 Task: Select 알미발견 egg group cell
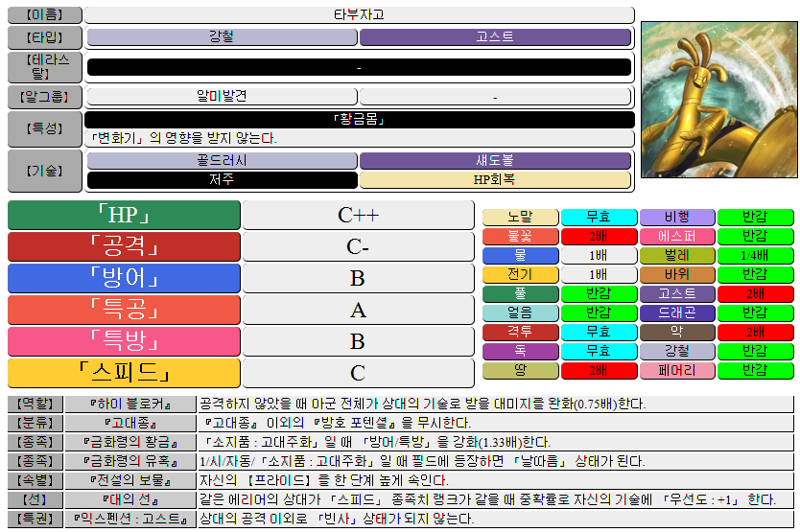coord(222,97)
